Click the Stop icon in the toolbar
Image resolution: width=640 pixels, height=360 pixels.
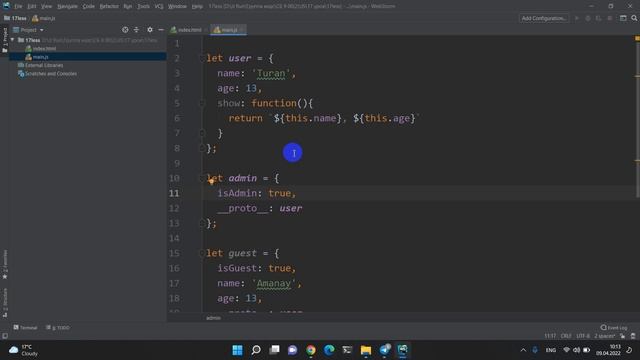610,18
